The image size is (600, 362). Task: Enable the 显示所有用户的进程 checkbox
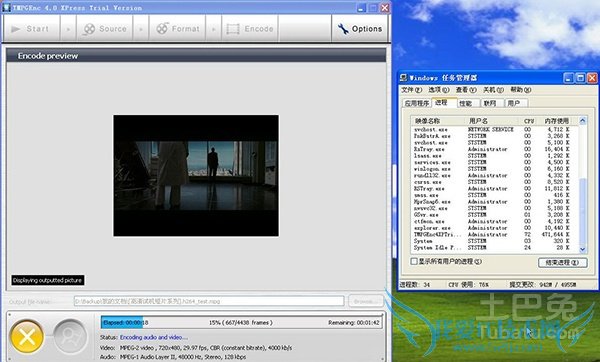pos(414,261)
